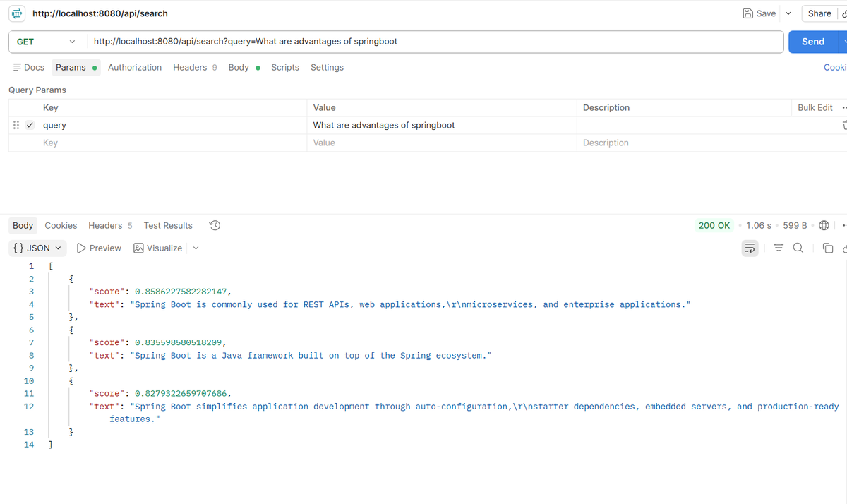The width and height of the screenshot is (847, 504).
Task: Click line number 14
Action: pos(29,445)
